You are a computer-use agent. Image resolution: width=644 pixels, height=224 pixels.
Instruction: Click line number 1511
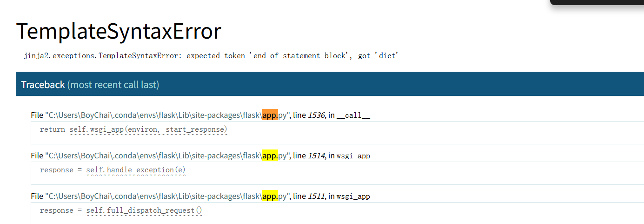[x=316, y=196]
